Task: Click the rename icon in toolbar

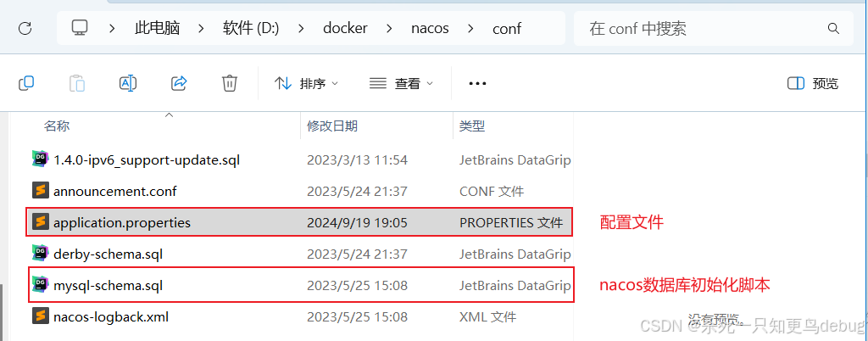Action: [x=128, y=84]
